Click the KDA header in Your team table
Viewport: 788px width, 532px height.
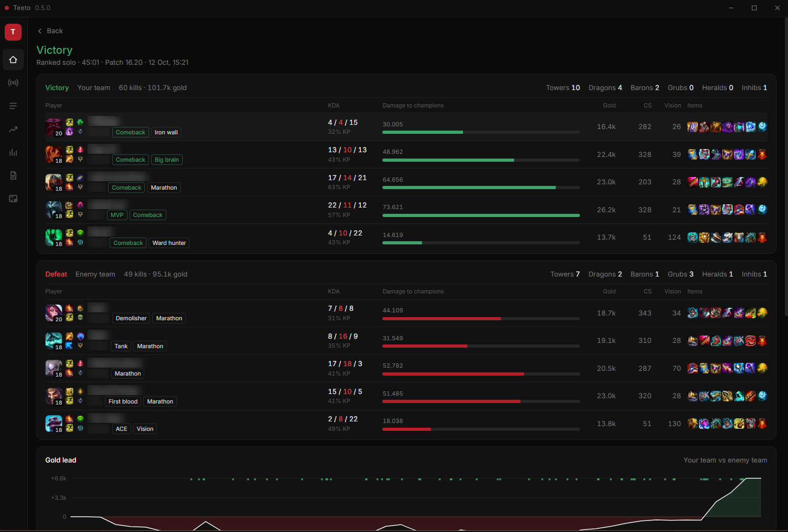click(333, 105)
